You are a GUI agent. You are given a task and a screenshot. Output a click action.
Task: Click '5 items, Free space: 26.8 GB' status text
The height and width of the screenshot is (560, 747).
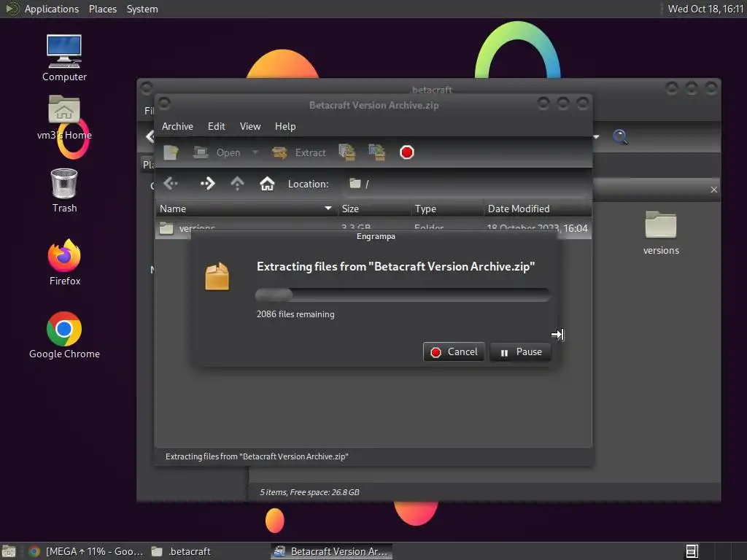[309, 492]
